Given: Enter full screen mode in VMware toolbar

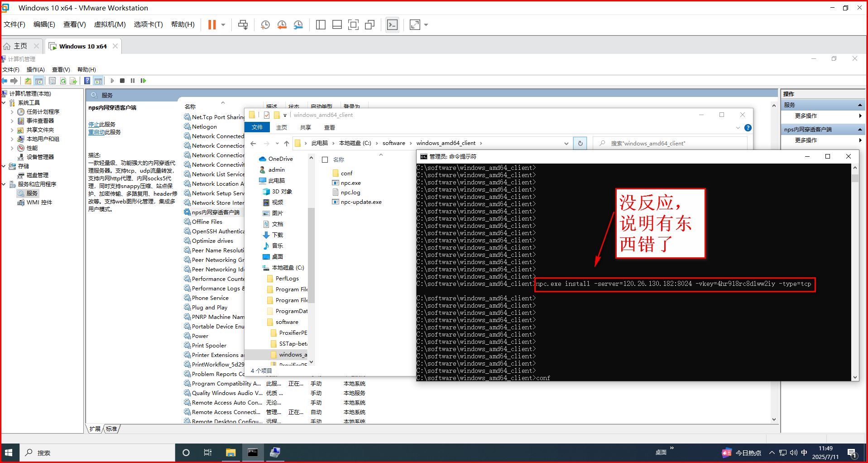Looking at the screenshot, I should point(353,25).
